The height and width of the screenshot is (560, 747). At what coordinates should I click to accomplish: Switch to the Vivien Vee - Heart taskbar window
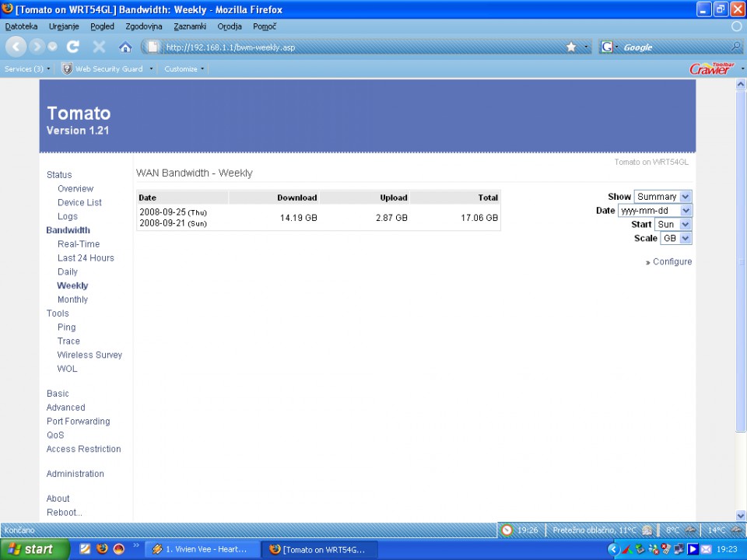[202, 550]
